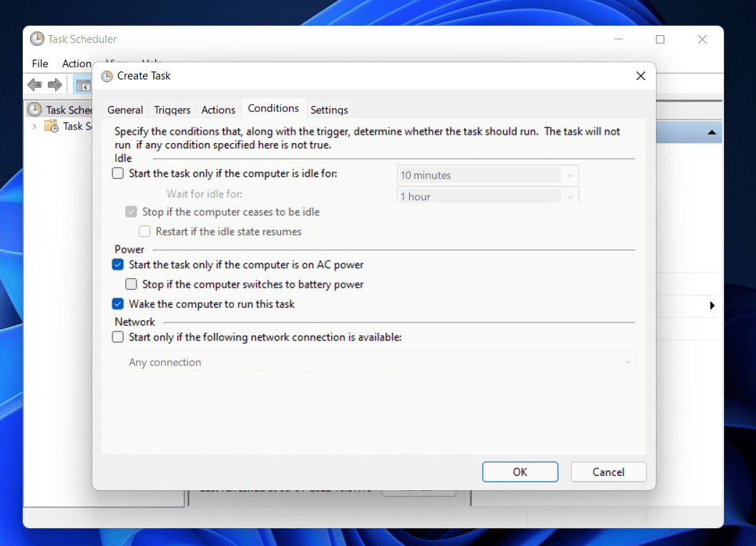Close the Task Scheduler window
The width and height of the screenshot is (756, 546).
point(702,39)
